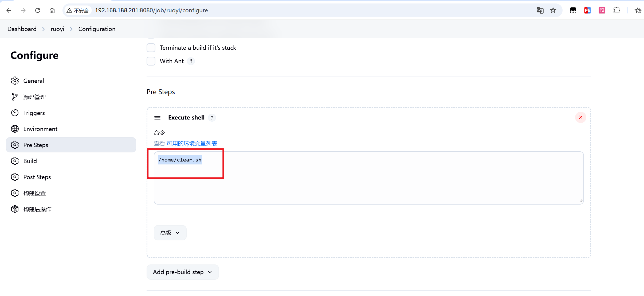Remove the Execute shell step via red X
Screen dimensions: 644x296
[x=580, y=117]
